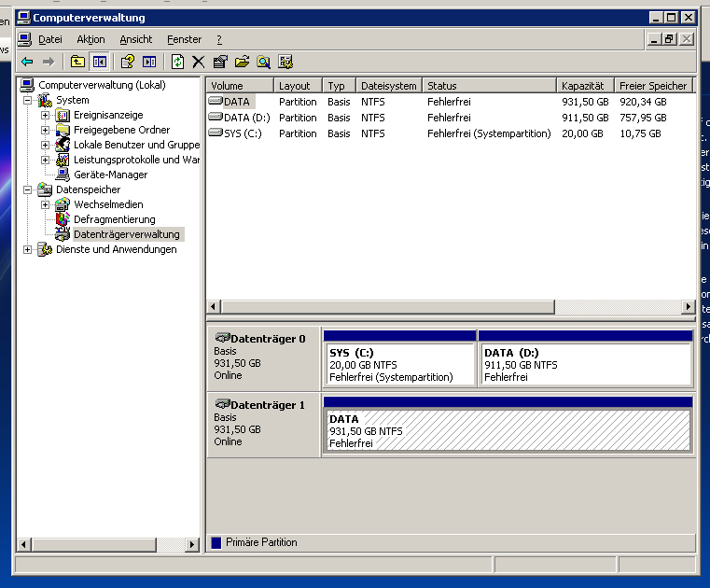Open the Fenster menu
710x588 pixels.
click(x=185, y=40)
